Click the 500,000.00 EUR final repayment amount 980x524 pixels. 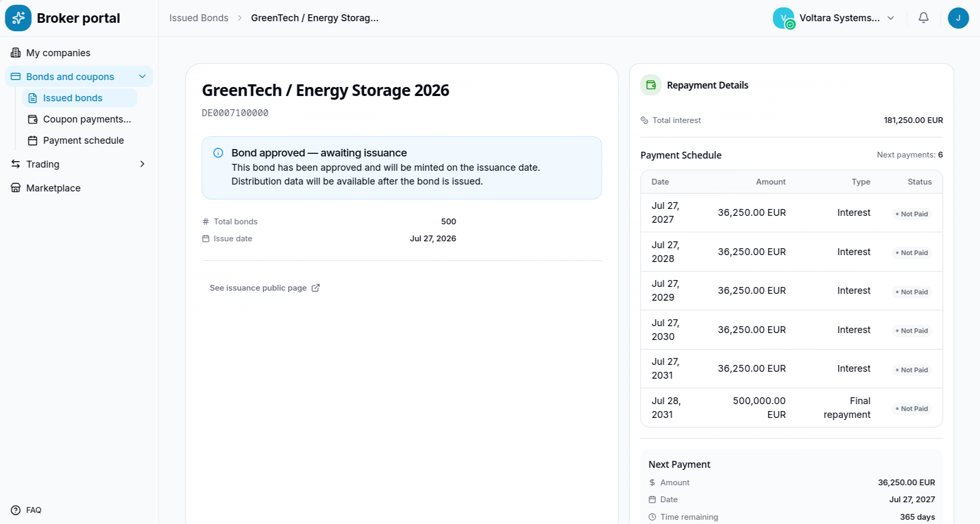(759, 408)
